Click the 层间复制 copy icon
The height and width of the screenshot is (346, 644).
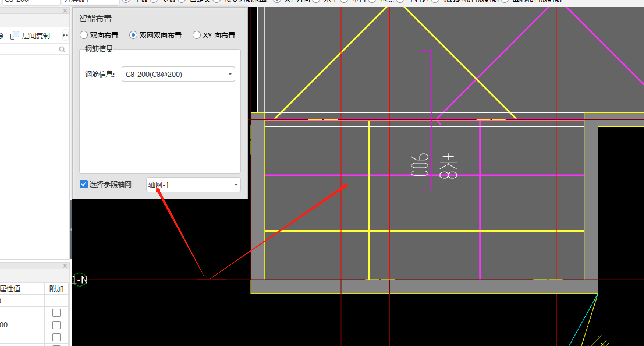[x=15, y=35]
